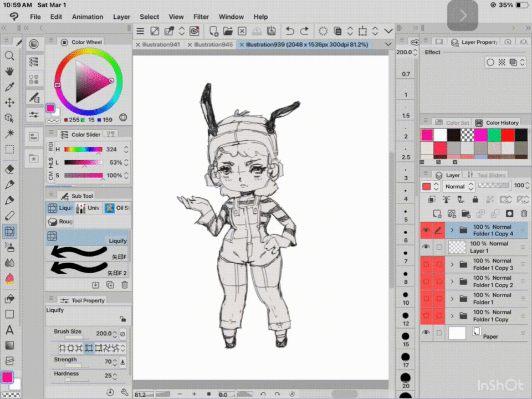
Task: Click the Undo arrow in command bar
Action: 289,31
